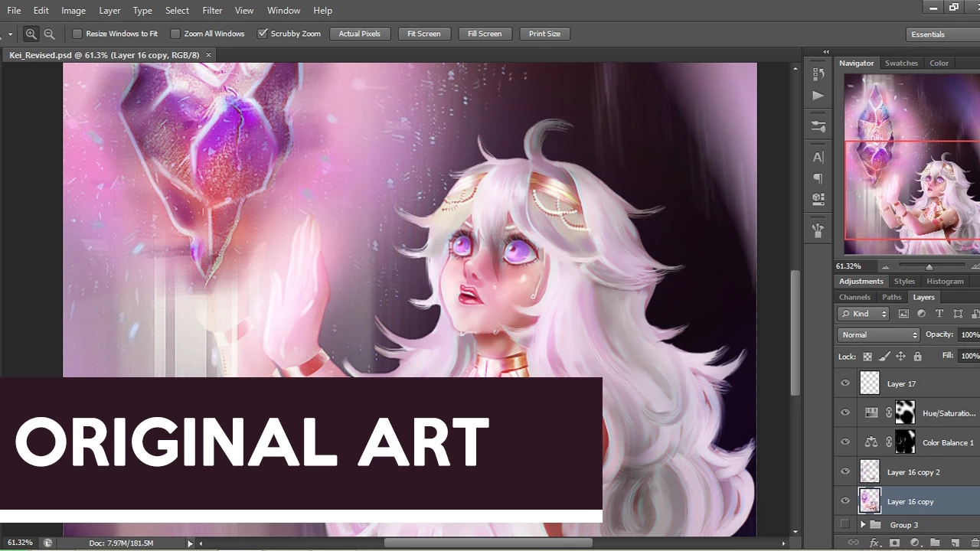
Task: Enable Resize Windows to Fit checkbox
Action: [x=77, y=34]
